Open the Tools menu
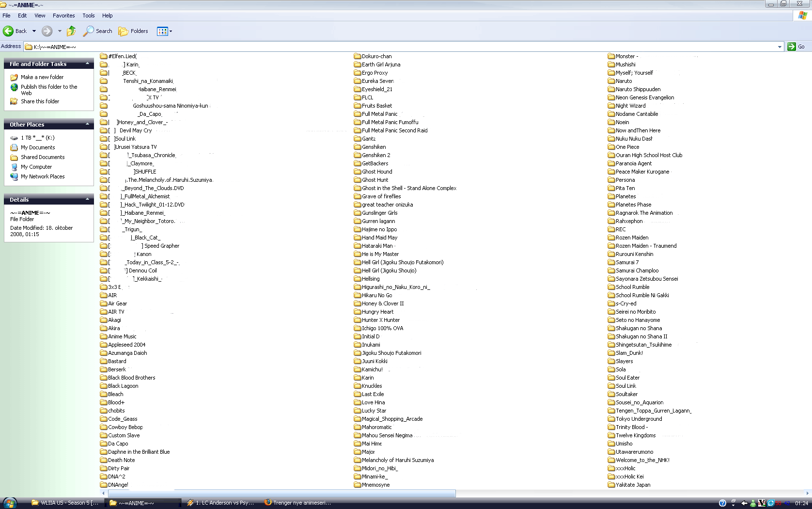 tap(89, 16)
